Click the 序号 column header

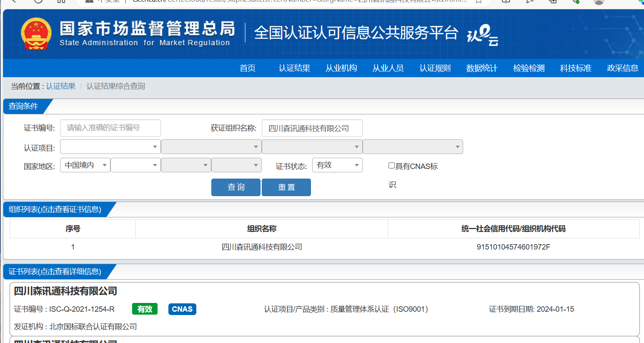coord(73,229)
